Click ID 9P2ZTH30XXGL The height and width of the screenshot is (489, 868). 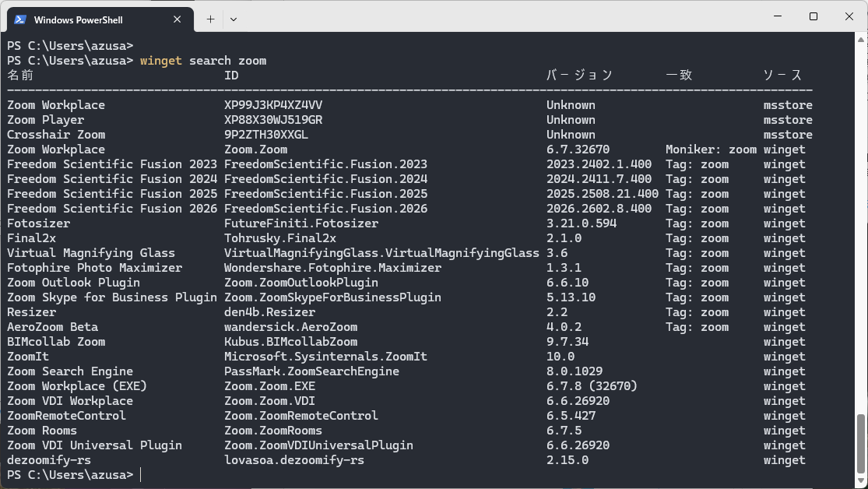266,135
